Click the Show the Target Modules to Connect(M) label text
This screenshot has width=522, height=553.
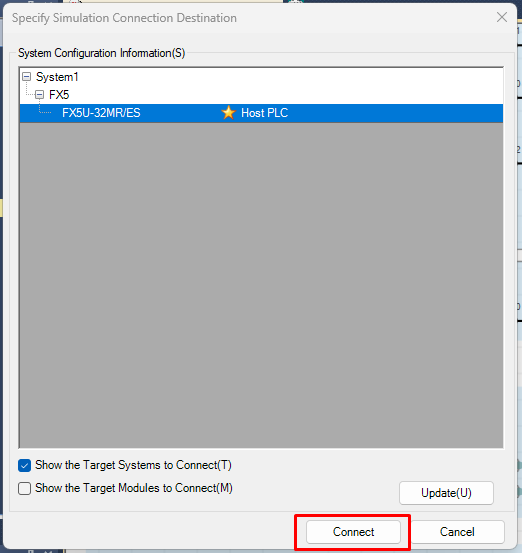134,488
